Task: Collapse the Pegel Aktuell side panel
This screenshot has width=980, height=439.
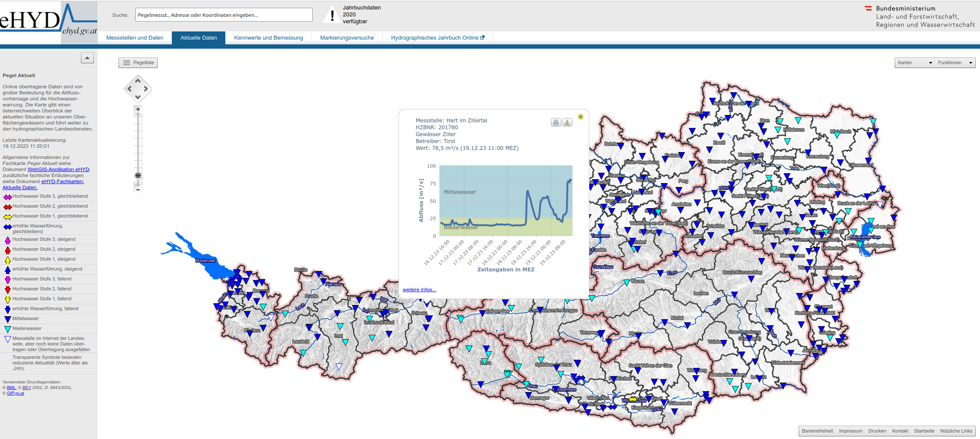Action: 87,58
